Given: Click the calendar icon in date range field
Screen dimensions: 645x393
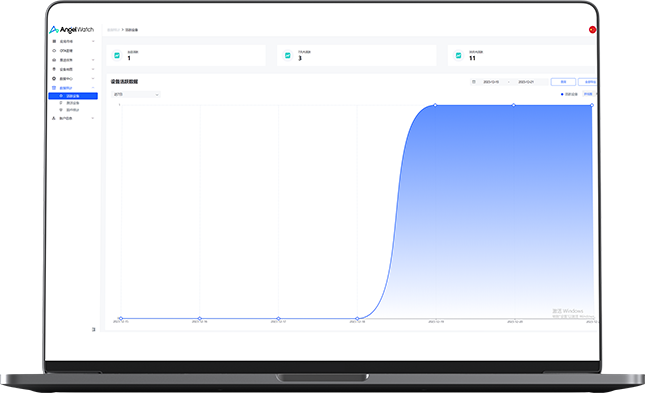Looking at the screenshot, I should [x=474, y=82].
